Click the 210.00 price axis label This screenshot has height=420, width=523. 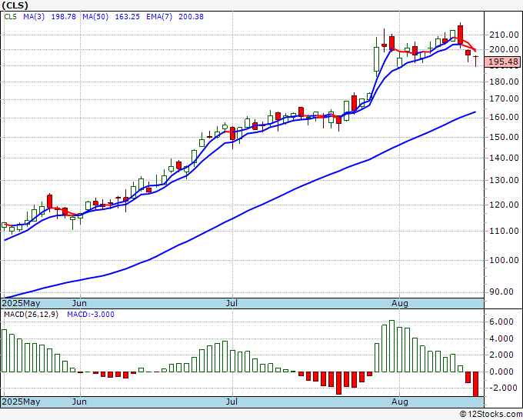504,35
